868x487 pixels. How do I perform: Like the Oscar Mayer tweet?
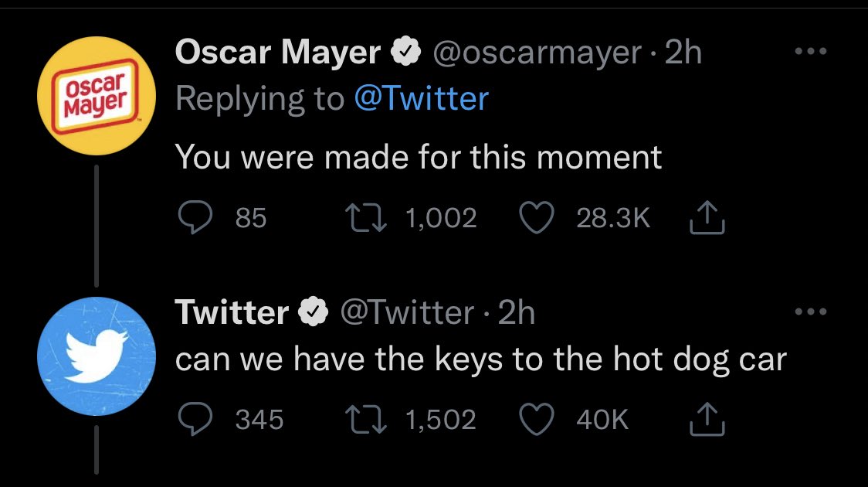(534, 219)
